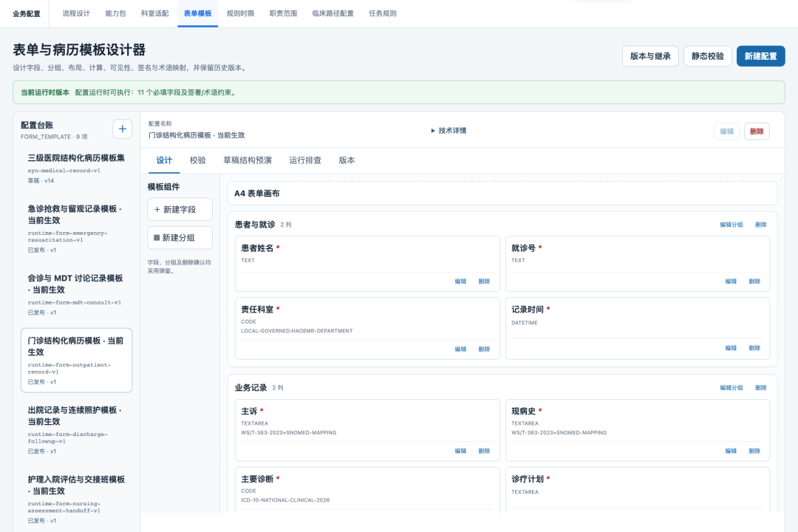Click ICD-10-NATIONAL-CLINICAL-2026 code text
Image resolution: width=798 pixels, height=532 pixels.
click(x=285, y=500)
